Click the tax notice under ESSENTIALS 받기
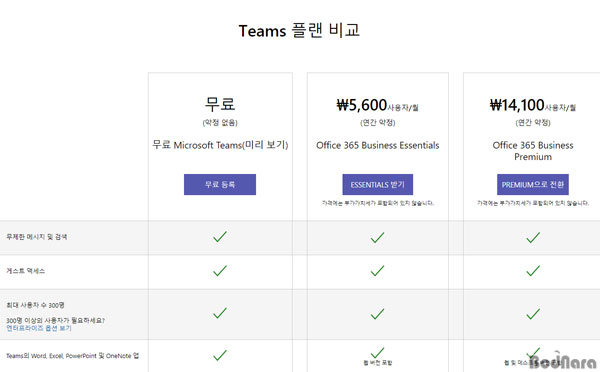Viewport: 600px width, 372px height. pos(378,203)
